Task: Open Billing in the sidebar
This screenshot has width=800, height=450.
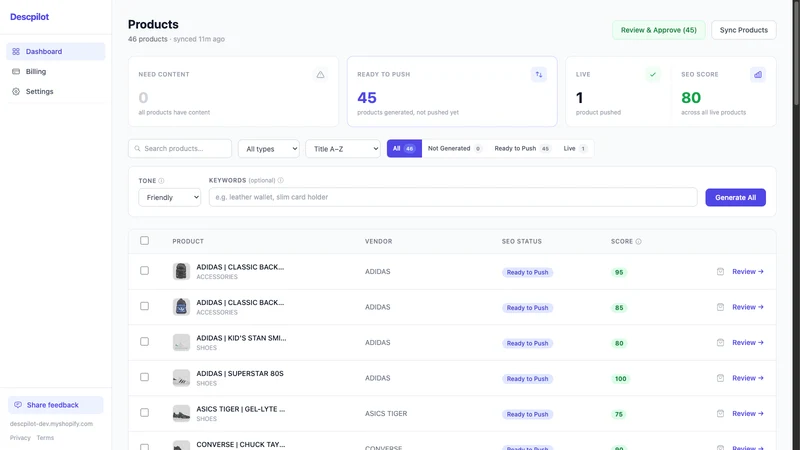Action: pos(56,71)
